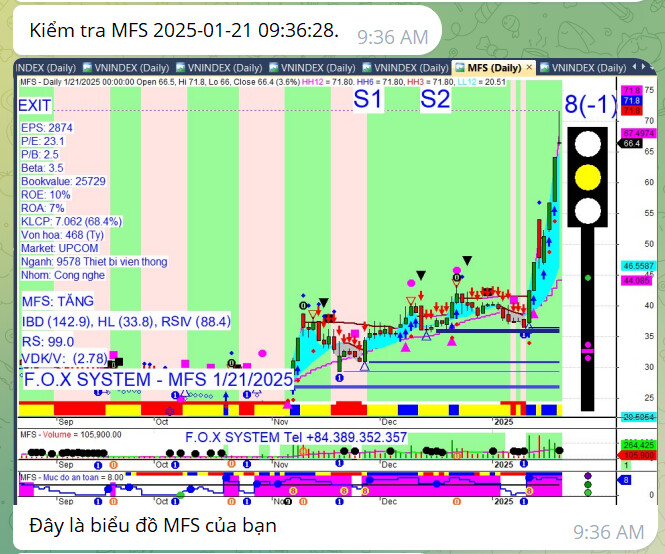Close the MFS (Daily) chart tab
Image resolution: width=665 pixels, height=554 pixels.
[529, 67]
